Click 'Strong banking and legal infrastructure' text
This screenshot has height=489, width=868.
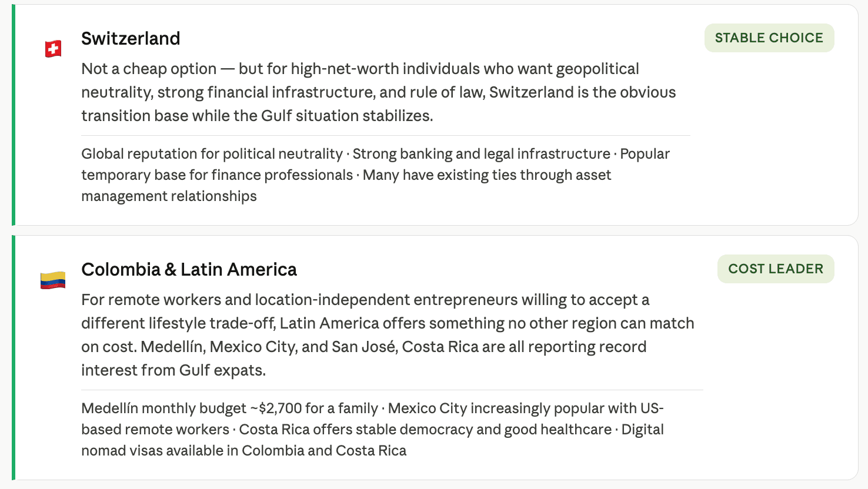(482, 154)
